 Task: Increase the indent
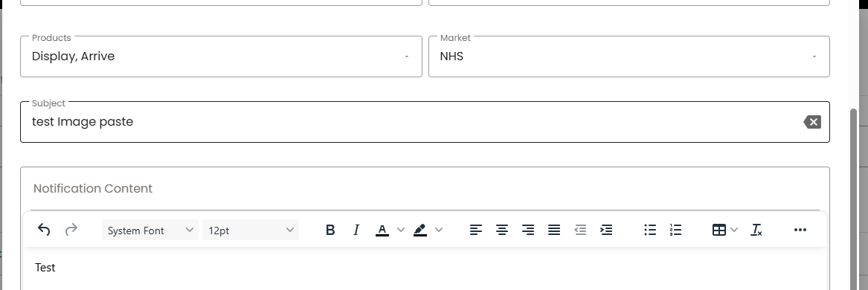tap(606, 230)
